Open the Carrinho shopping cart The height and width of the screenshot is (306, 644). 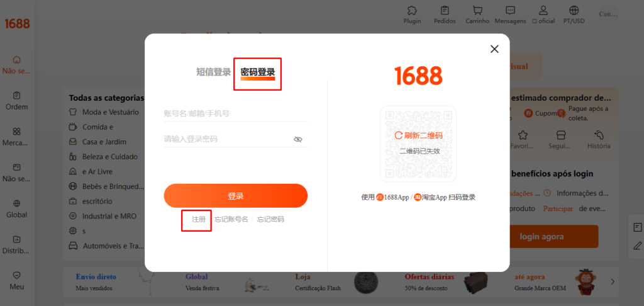(x=477, y=11)
